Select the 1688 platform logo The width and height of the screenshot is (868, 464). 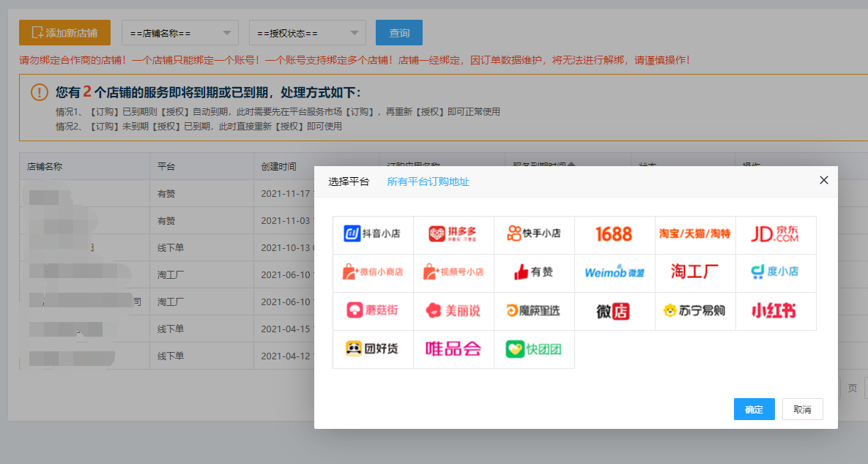click(x=614, y=234)
